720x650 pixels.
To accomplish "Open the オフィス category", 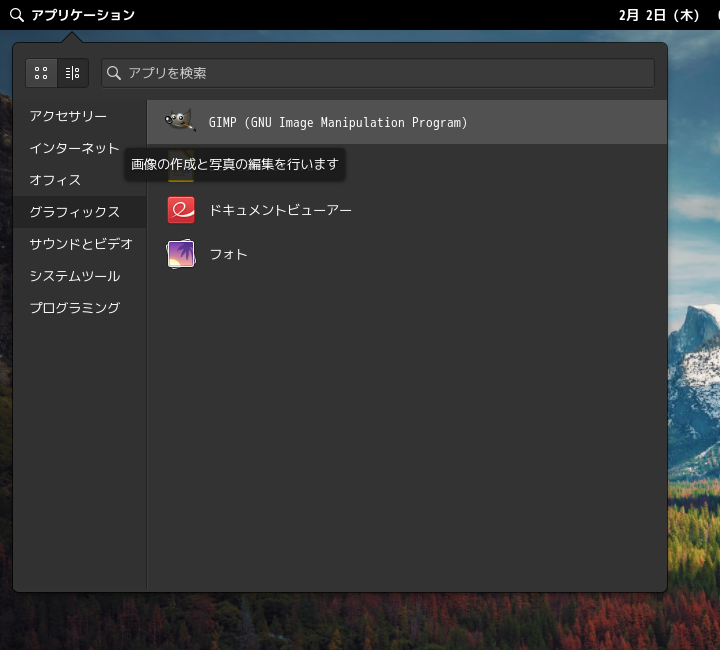I will tap(79, 180).
